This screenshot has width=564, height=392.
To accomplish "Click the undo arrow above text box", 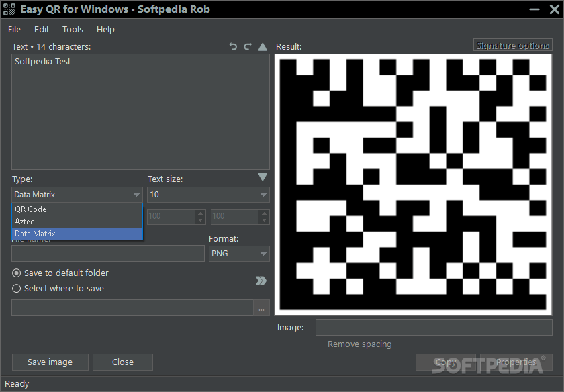I will pyautogui.click(x=233, y=46).
